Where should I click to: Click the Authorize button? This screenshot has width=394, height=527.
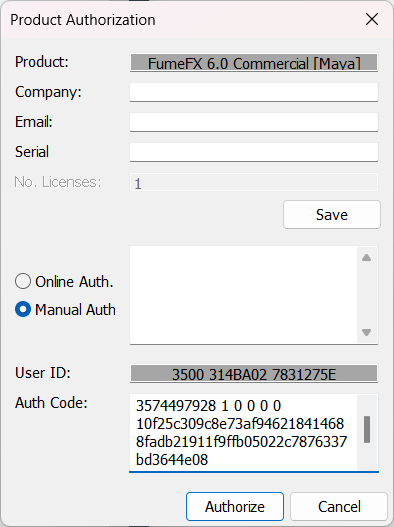pyautogui.click(x=235, y=506)
